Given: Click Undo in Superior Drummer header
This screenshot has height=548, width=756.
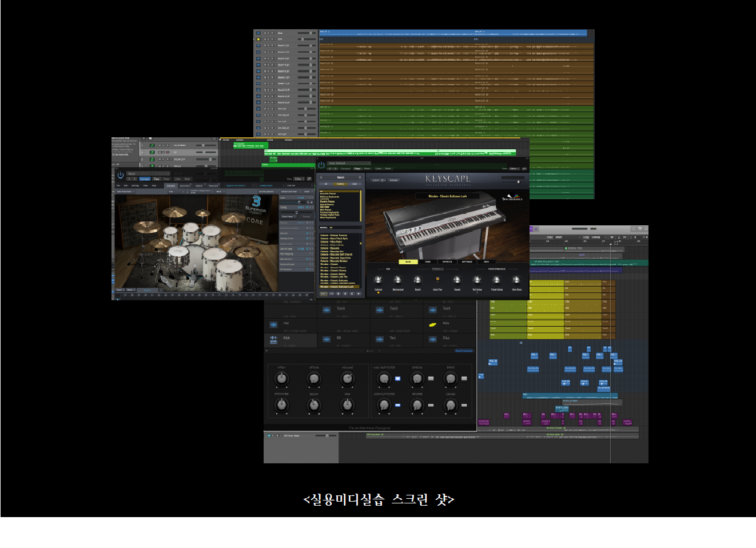Looking at the screenshot, I should (178, 179).
